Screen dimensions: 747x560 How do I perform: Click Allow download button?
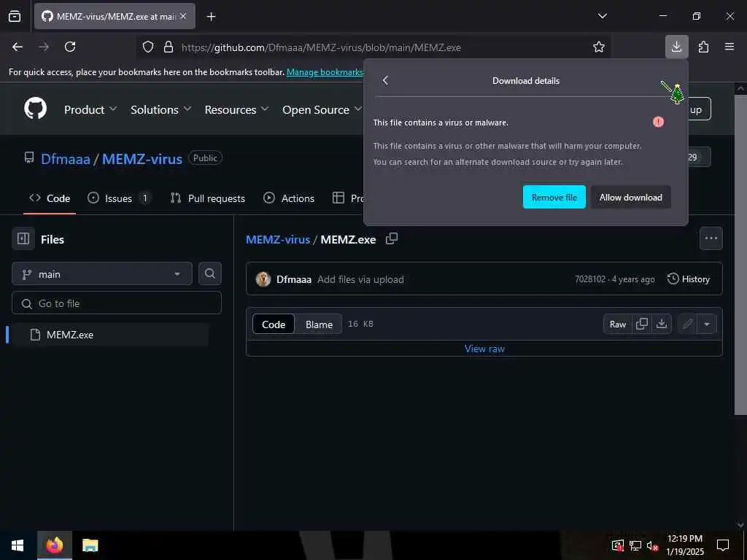pyautogui.click(x=631, y=197)
